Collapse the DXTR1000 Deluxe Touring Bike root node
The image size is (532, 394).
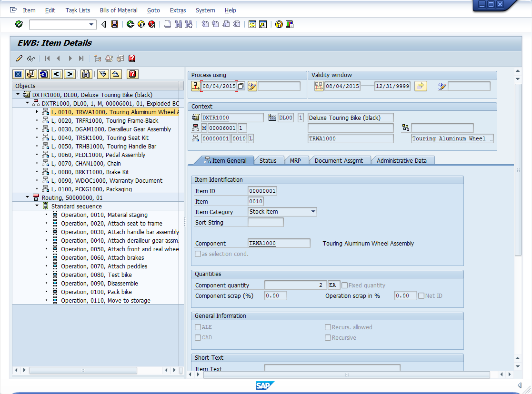18,95
